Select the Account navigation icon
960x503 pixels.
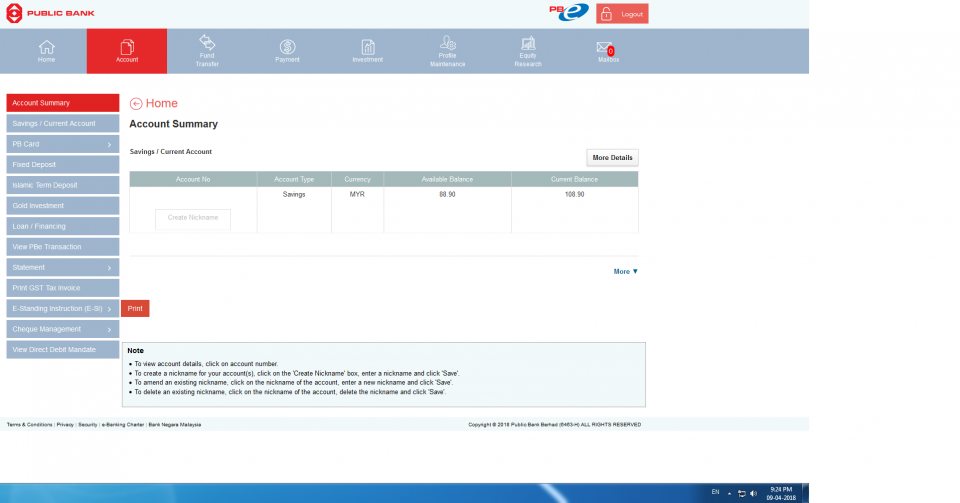tap(127, 51)
